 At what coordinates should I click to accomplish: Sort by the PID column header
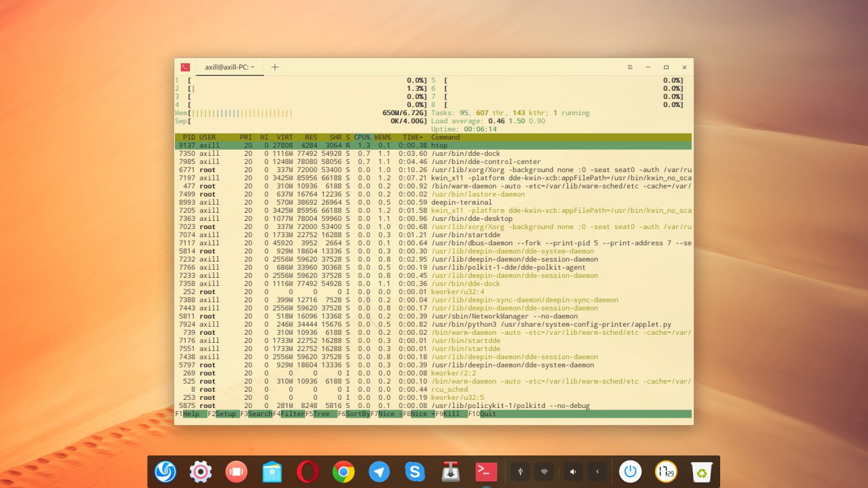click(189, 138)
